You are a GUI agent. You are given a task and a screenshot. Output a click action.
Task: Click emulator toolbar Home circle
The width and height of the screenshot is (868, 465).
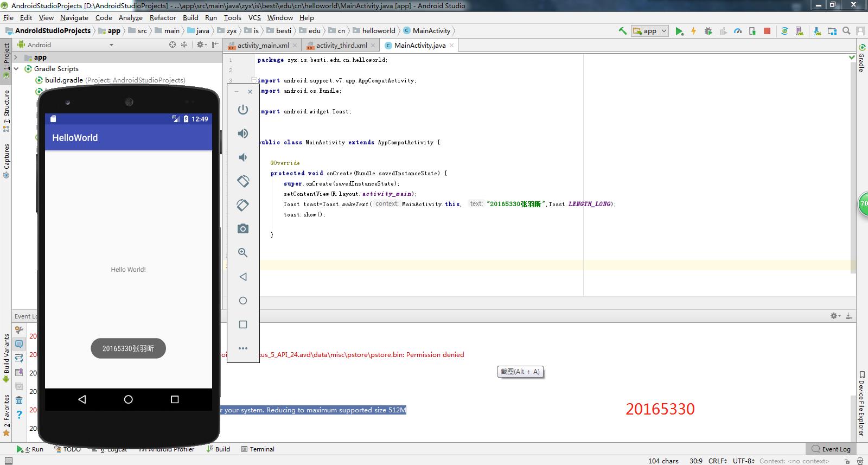243,301
